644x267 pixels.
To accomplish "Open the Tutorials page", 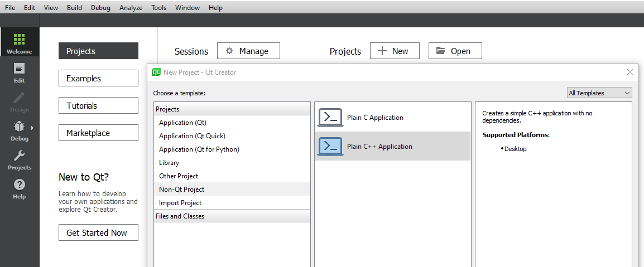I will click(99, 105).
